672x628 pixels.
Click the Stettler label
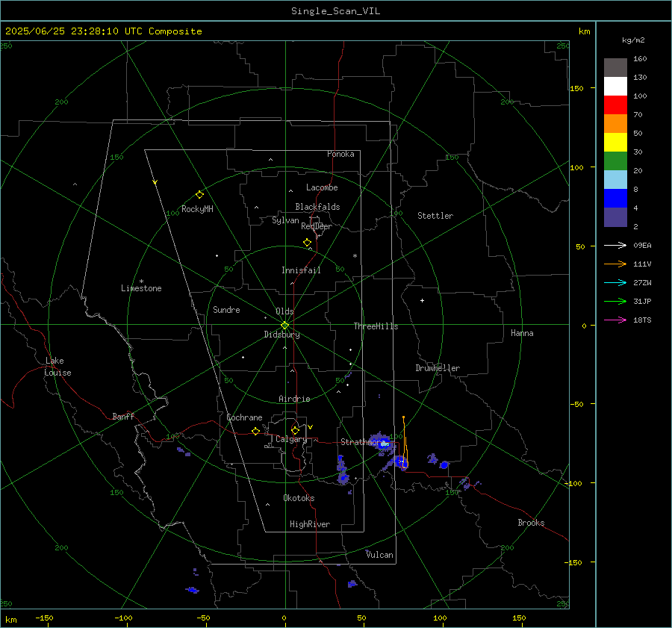click(x=435, y=216)
